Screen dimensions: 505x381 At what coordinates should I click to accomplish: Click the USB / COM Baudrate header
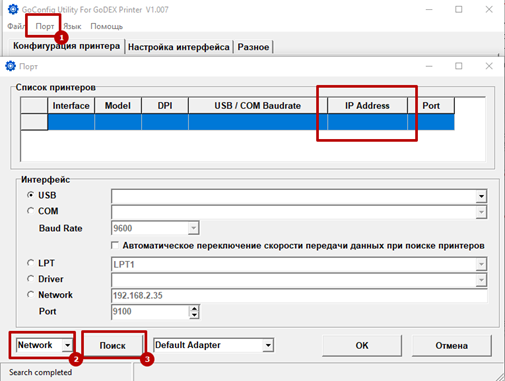258,106
